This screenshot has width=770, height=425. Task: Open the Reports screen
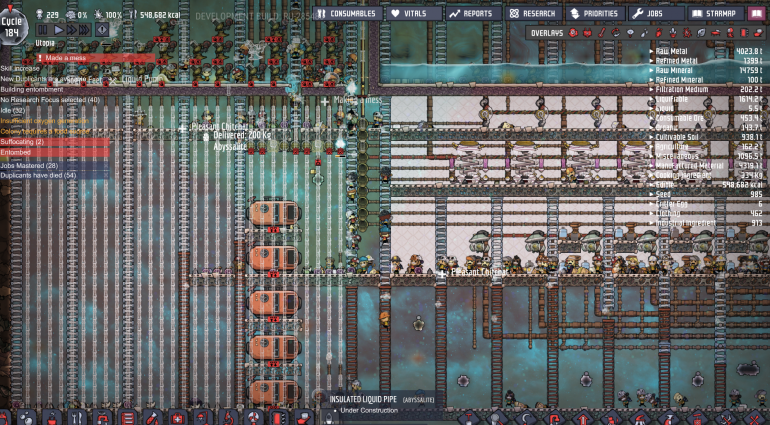pyautogui.click(x=473, y=14)
